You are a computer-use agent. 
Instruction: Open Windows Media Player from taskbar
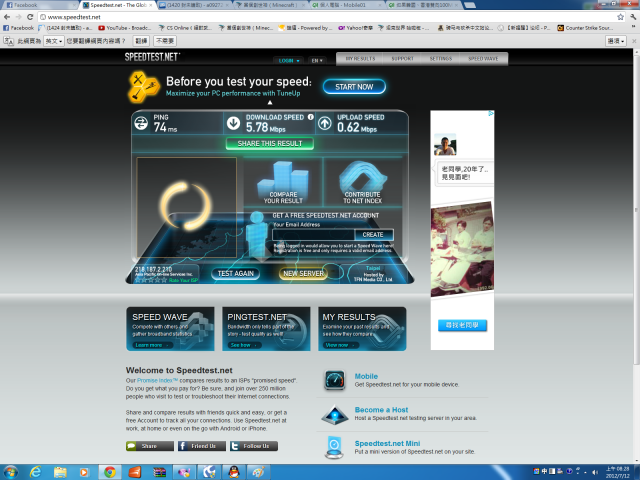point(84,472)
